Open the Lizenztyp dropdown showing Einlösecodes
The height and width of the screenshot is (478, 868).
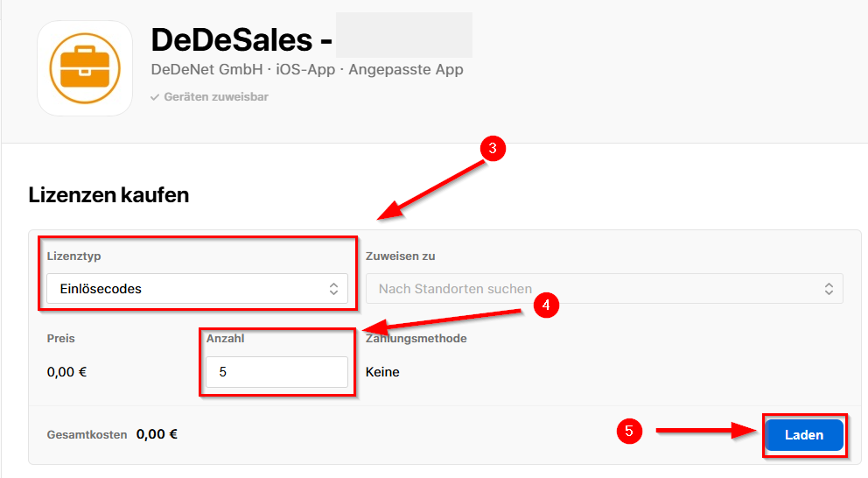(x=197, y=289)
